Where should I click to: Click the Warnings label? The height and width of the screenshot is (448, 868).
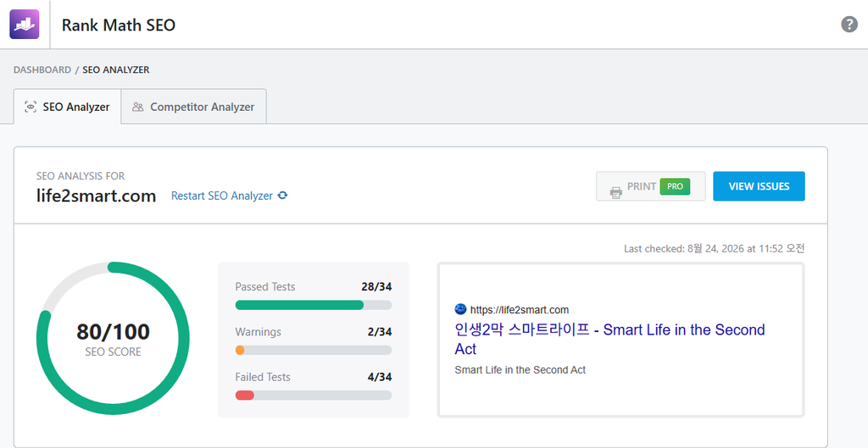click(258, 332)
